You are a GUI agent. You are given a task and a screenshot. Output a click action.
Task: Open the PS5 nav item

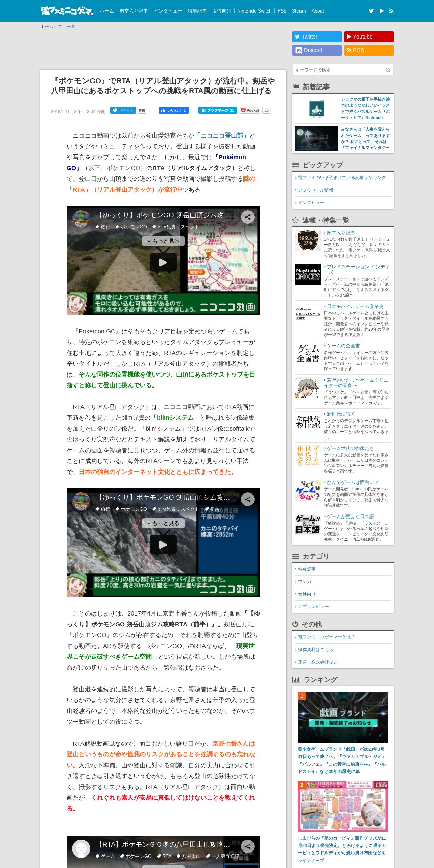(282, 11)
